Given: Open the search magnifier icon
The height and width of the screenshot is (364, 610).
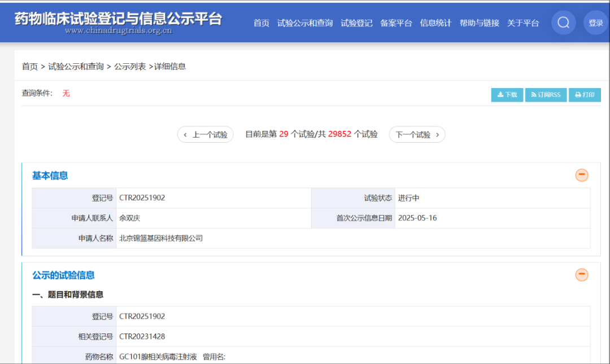Looking at the screenshot, I should pyautogui.click(x=563, y=22).
